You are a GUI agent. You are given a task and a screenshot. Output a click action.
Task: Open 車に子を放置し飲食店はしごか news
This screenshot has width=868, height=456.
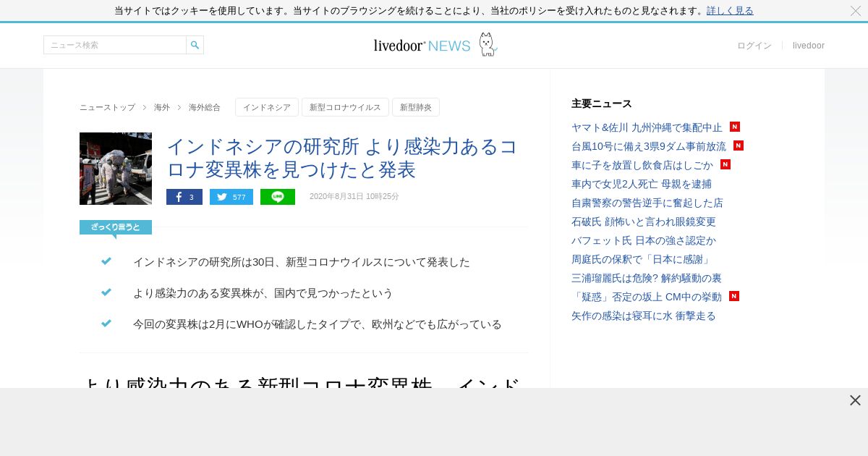pyautogui.click(x=642, y=165)
